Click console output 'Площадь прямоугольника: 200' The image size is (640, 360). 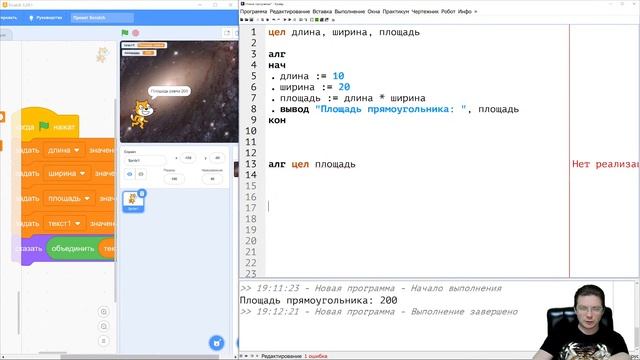coord(318,300)
